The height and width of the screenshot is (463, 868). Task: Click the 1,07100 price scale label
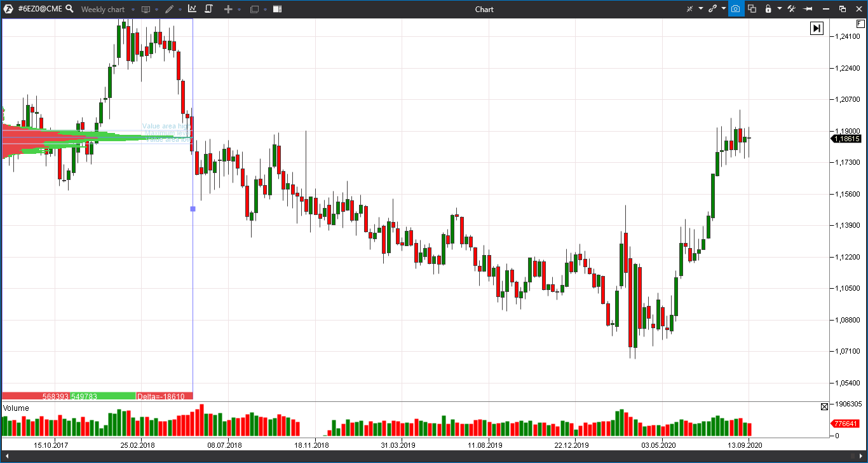click(x=849, y=352)
